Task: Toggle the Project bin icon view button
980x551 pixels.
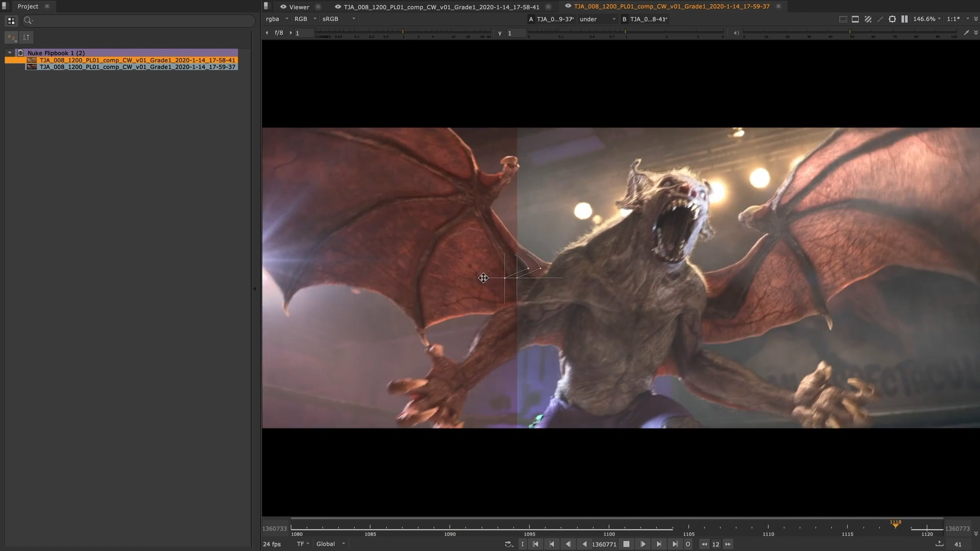Action: click(x=11, y=21)
